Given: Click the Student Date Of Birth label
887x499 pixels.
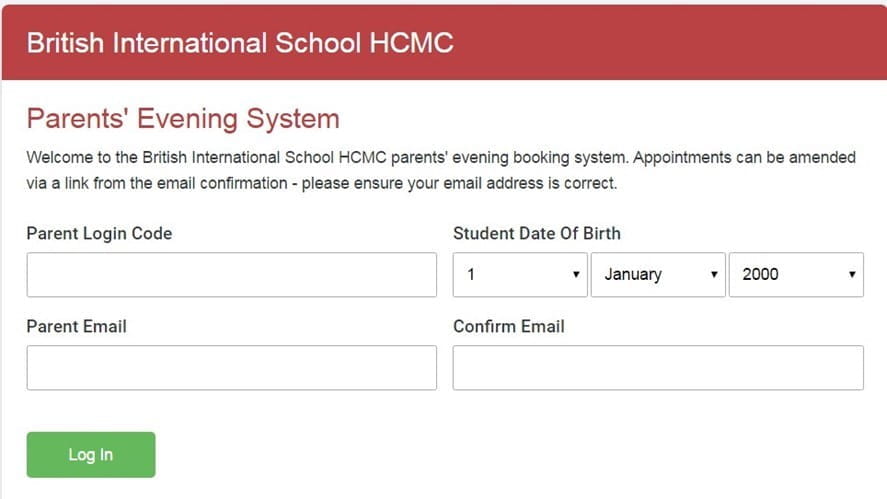Looking at the screenshot, I should pos(536,234).
